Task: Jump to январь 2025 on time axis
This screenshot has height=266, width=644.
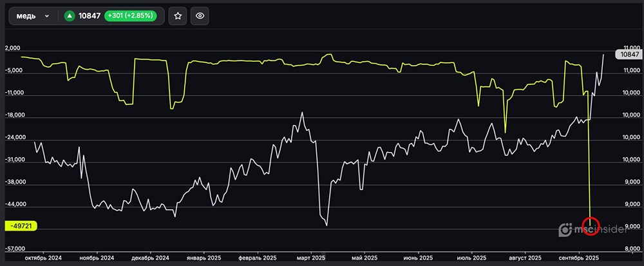Action: pos(203,256)
